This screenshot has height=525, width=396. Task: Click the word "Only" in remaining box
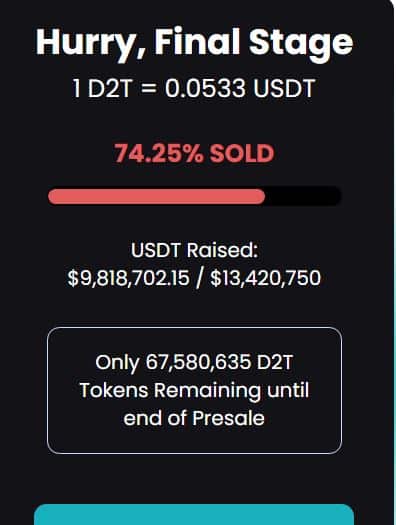click(117, 364)
